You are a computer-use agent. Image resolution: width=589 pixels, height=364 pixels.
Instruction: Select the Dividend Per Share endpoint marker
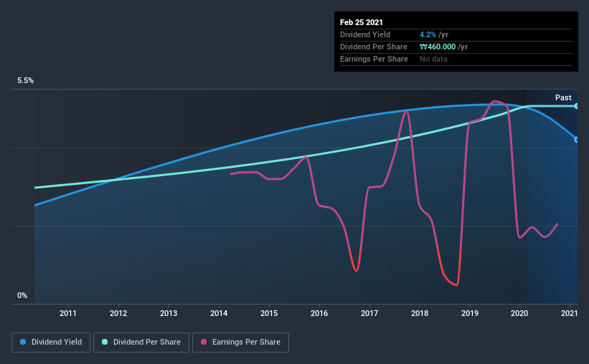(x=577, y=106)
